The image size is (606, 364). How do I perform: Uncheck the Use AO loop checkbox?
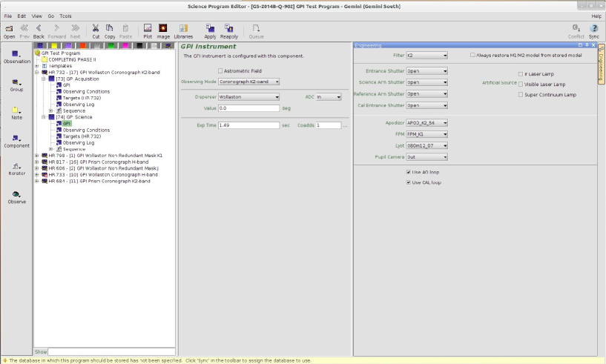pyautogui.click(x=409, y=172)
